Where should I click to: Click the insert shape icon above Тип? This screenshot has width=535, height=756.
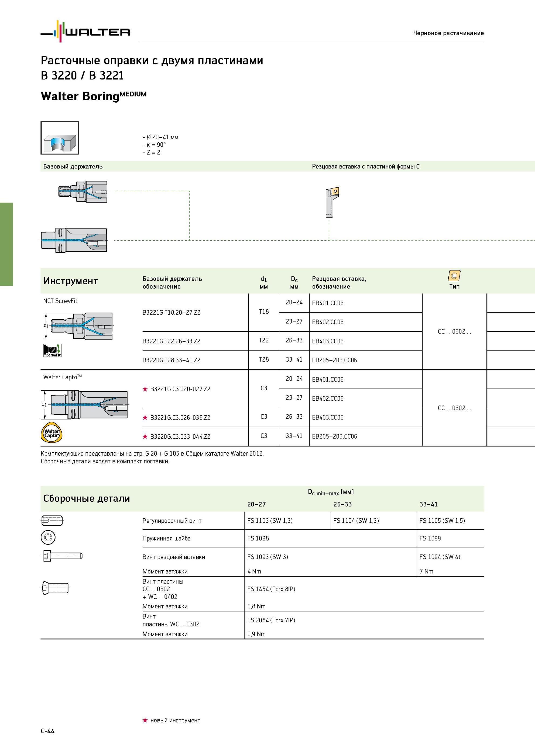pyautogui.click(x=454, y=276)
